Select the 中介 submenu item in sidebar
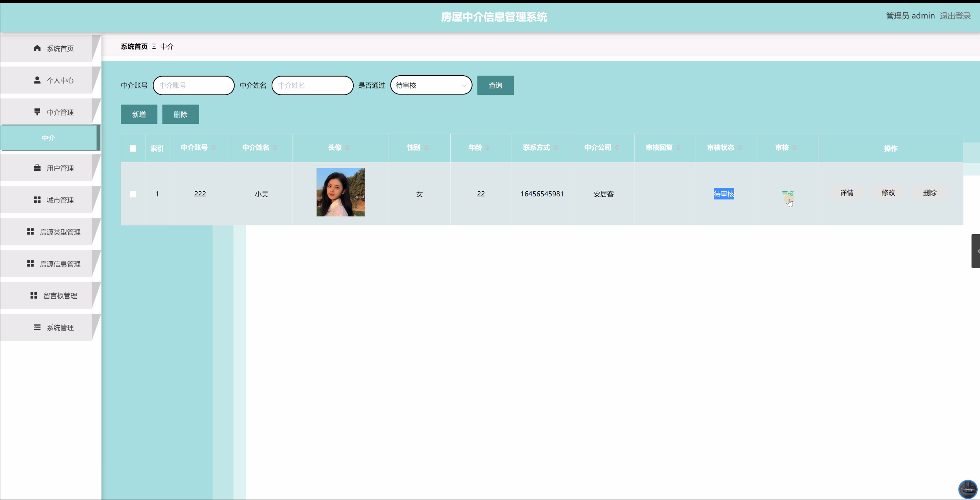Viewport: 980px width, 500px height. pyautogui.click(x=49, y=138)
